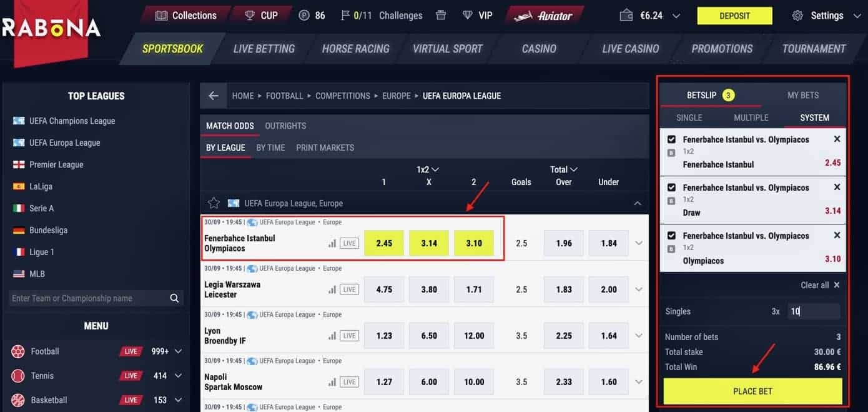
Task: Open stats bars icon for Legia Warszawa match
Action: 332,289
